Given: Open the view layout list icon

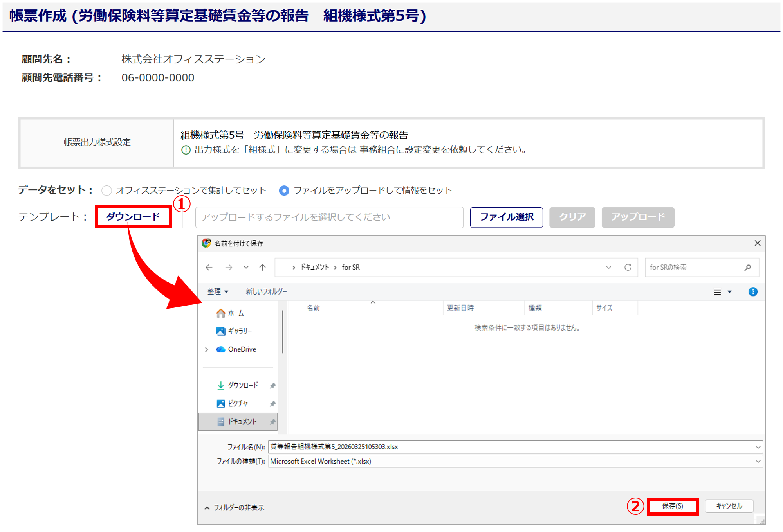Looking at the screenshot, I should [717, 292].
